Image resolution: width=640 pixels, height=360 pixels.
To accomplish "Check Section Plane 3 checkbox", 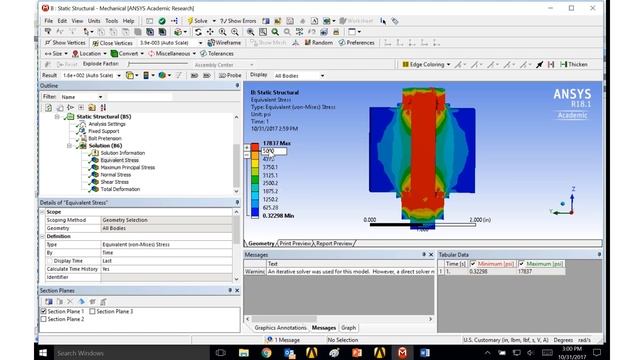I will [x=92, y=311].
